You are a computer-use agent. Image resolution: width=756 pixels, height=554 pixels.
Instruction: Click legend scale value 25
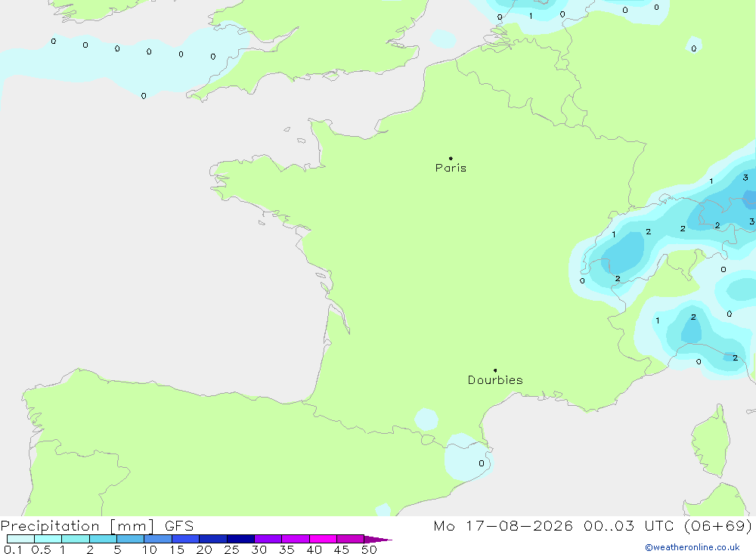pos(231,549)
